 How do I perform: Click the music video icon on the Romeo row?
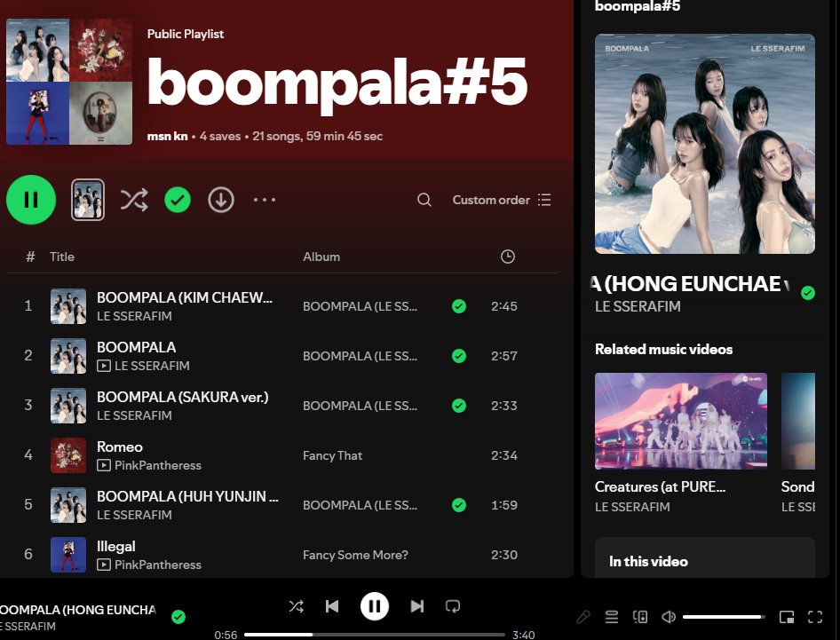(104, 465)
